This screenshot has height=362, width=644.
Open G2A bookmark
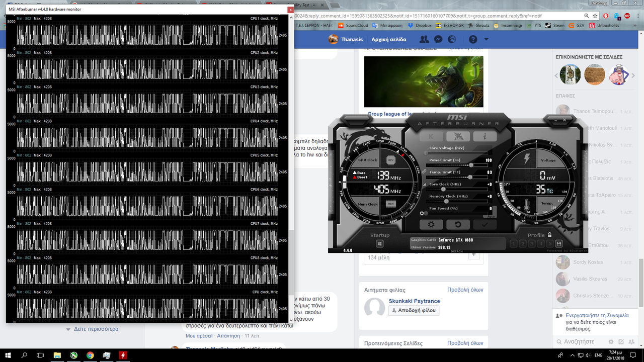576,25
